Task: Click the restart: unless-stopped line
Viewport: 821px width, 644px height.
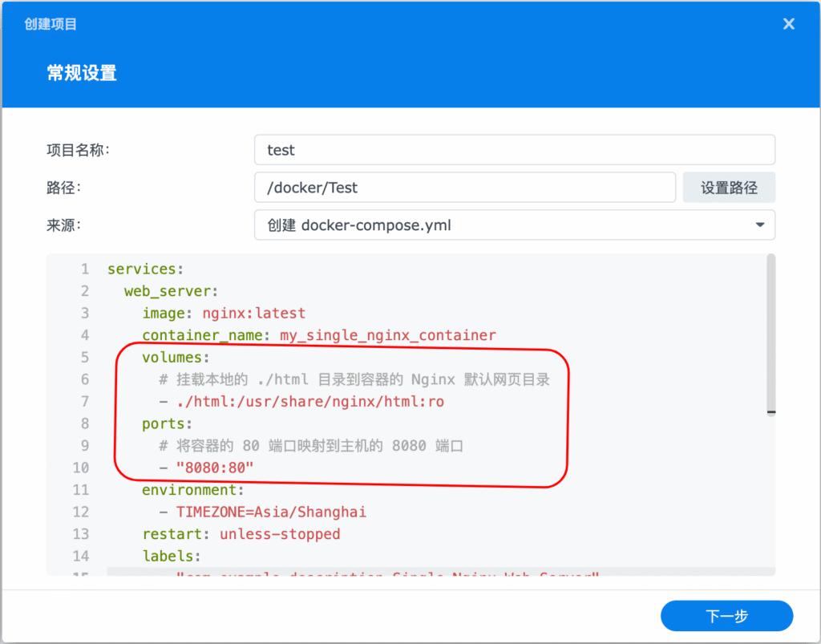Action: 241,533
